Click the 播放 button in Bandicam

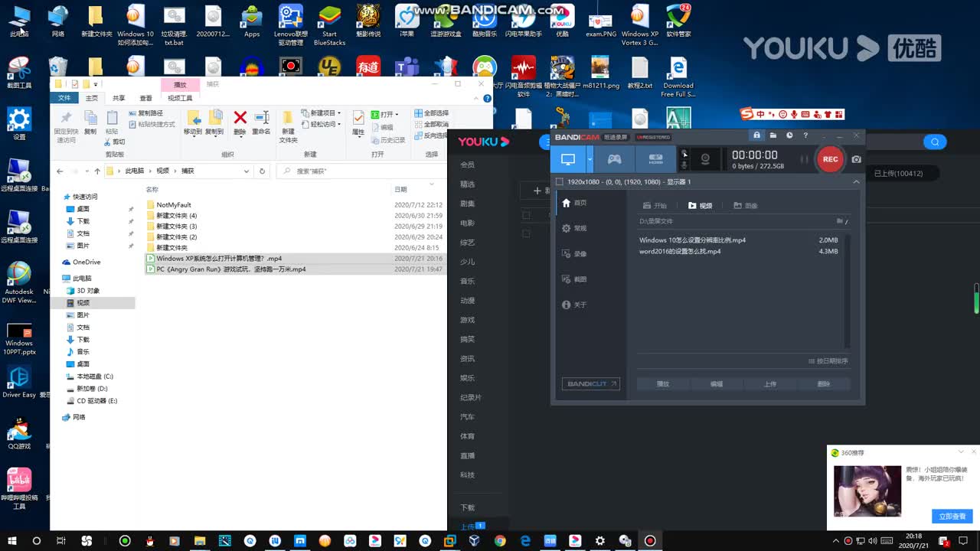click(663, 384)
